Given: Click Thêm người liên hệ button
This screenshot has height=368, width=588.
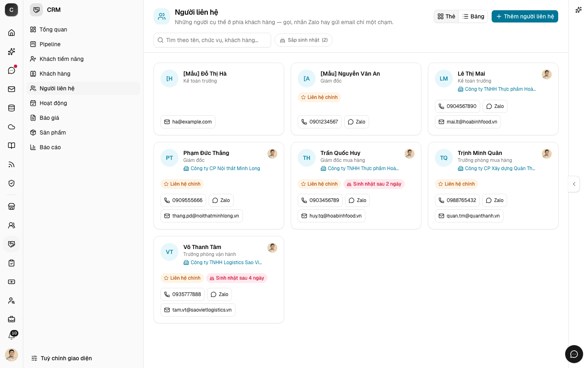Looking at the screenshot, I should pyautogui.click(x=525, y=16).
